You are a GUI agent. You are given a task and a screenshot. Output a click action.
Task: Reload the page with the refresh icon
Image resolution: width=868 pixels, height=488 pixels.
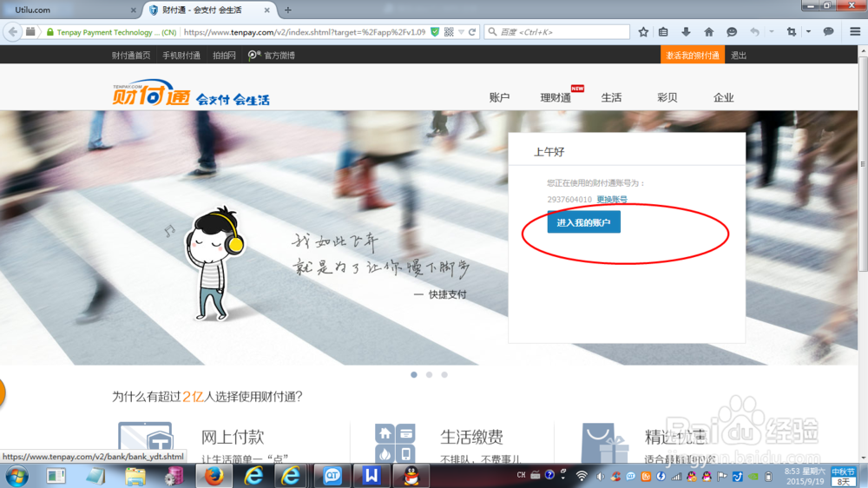pyautogui.click(x=472, y=32)
